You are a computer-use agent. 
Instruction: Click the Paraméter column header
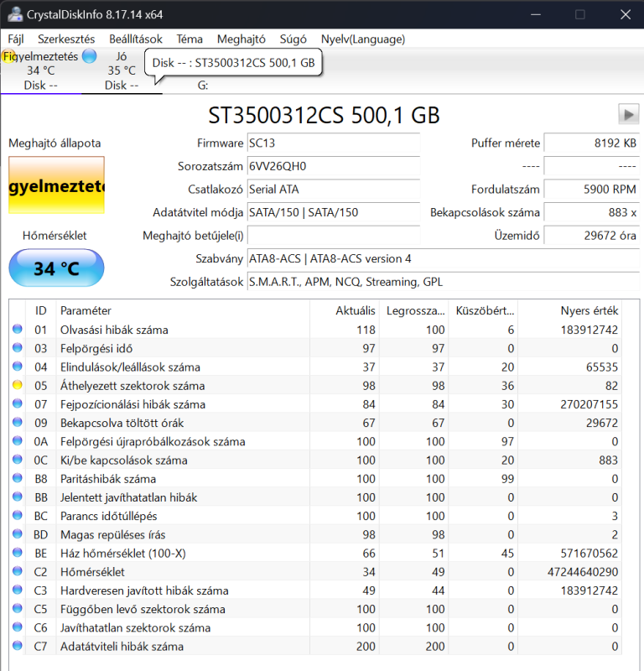(x=183, y=310)
